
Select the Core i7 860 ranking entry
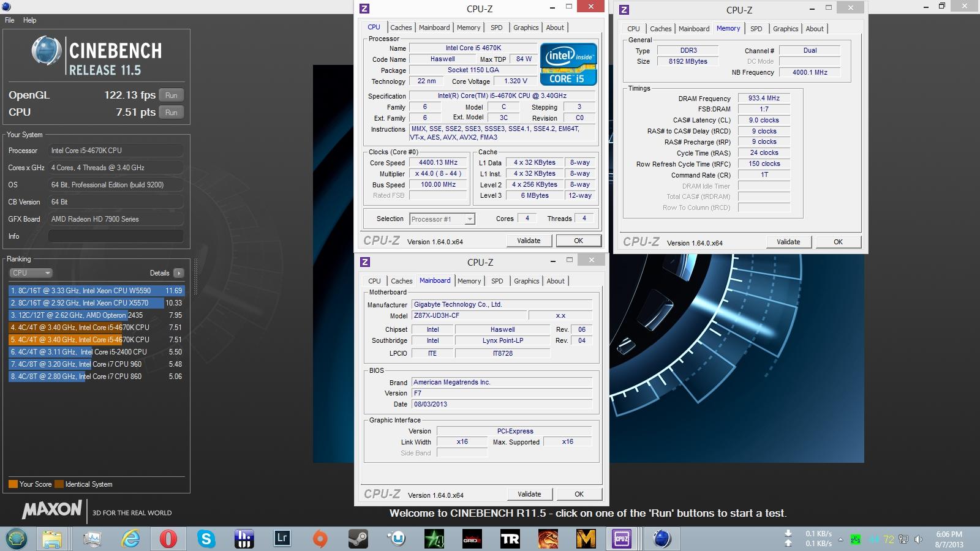(x=96, y=377)
